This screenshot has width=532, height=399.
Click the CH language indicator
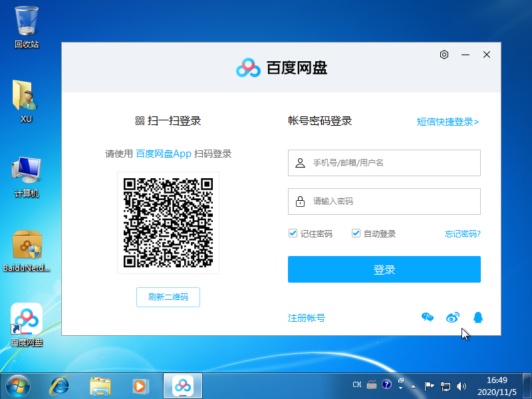356,384
